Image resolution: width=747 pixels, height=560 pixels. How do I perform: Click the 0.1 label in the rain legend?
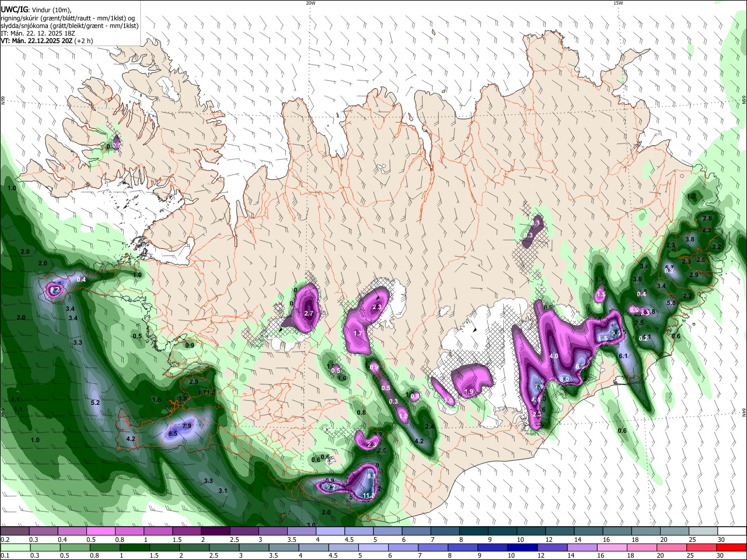5,556
